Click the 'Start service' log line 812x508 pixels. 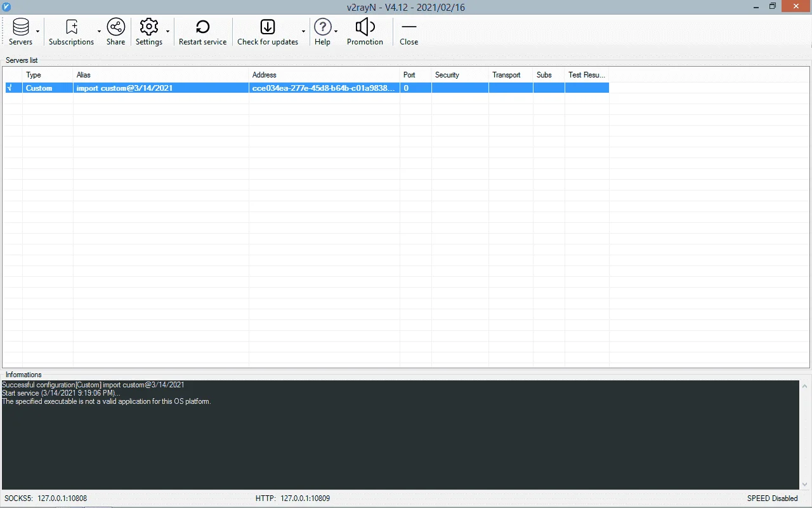[61, 393]
